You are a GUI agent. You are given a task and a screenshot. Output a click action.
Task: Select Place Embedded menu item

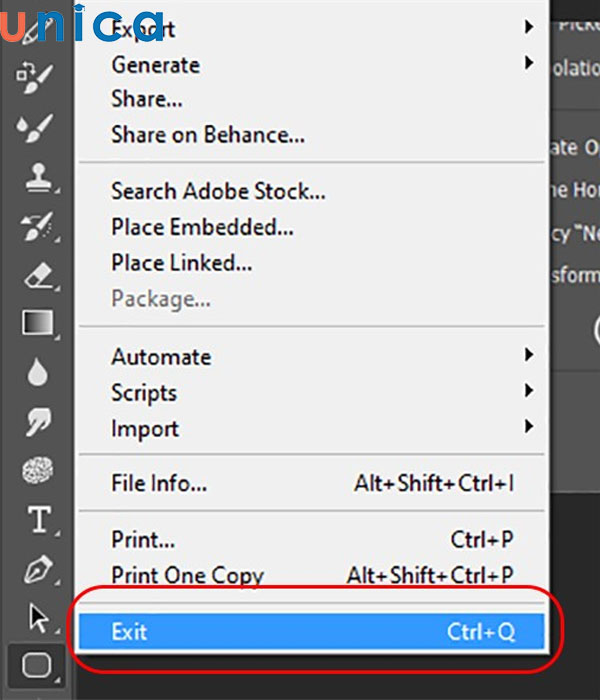coord(202,227)
